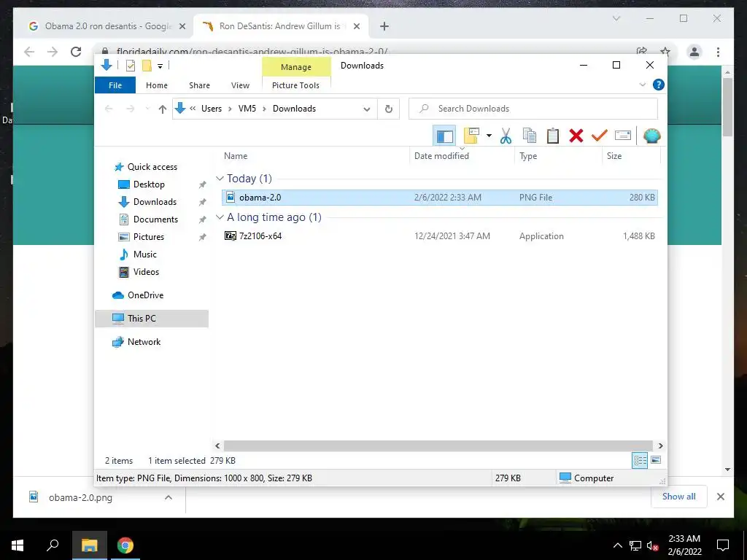Refresh the Downloads folder
The height and width of the screenshot is (560, 747).
point(389,109)
